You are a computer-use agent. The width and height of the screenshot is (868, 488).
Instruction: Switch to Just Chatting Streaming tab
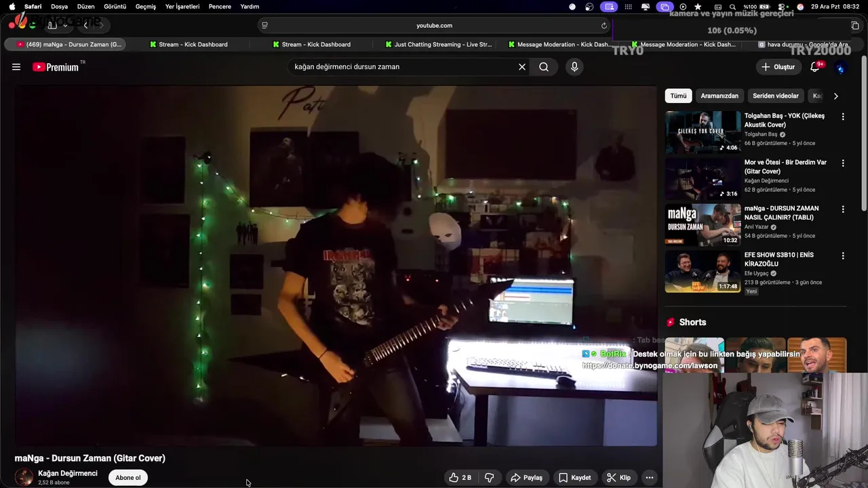pos(438,45)
